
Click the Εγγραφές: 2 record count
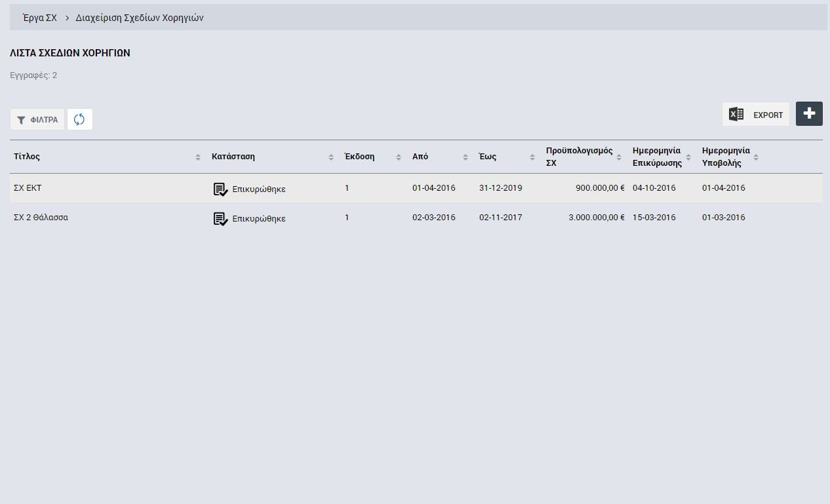(x=33, y=75)
